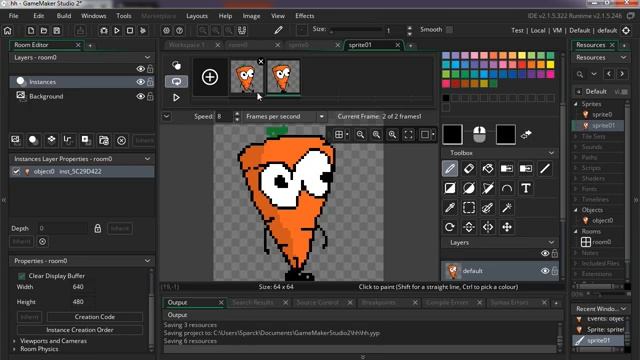Click Instance Creation Order button
Image resolution: width=640 pixels, height=360 pixels.
pos(80,330)
